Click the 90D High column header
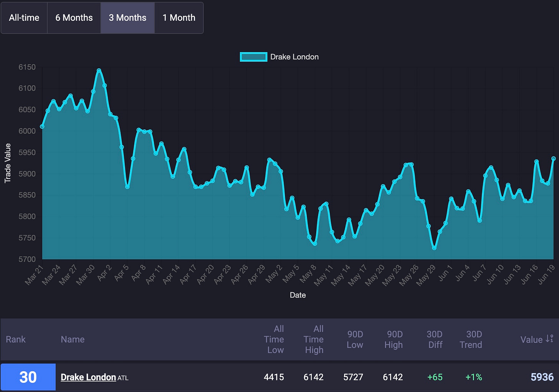Image resolution: width=559 pixels, height=392 pixels. tap(394, 339)
